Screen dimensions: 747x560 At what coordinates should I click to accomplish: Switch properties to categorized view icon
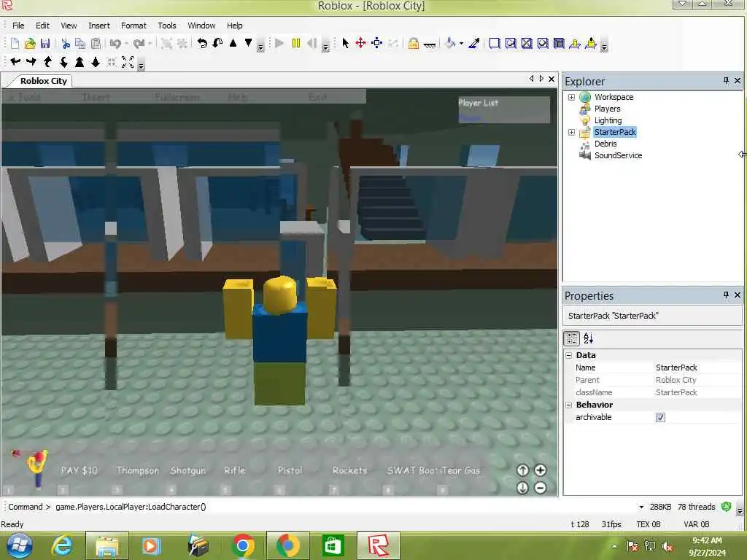click(x=572, y=338)
